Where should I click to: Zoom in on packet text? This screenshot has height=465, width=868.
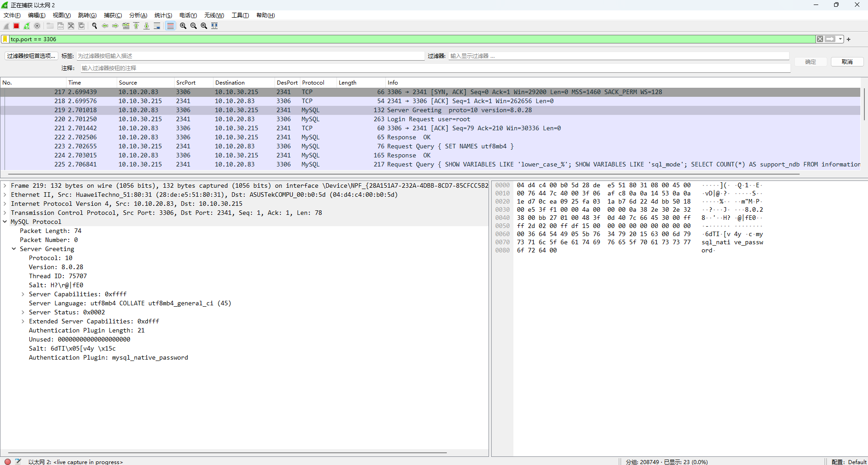(x=183, y=26)
